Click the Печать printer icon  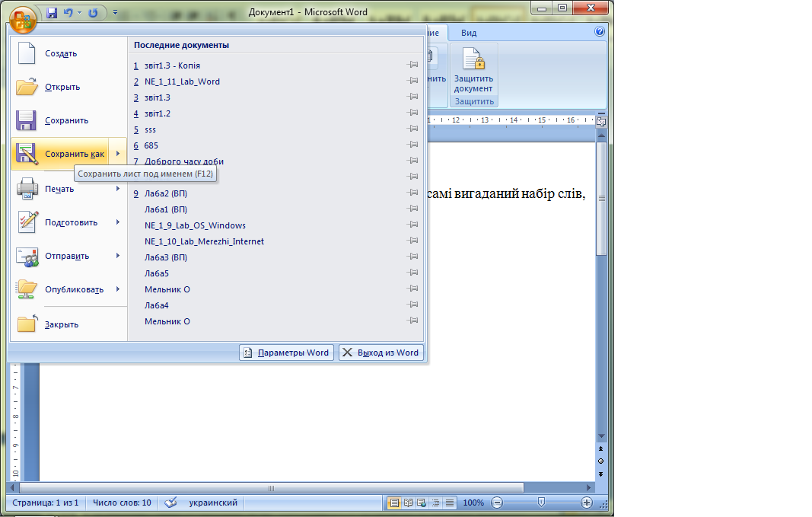[x=27, y=189]
